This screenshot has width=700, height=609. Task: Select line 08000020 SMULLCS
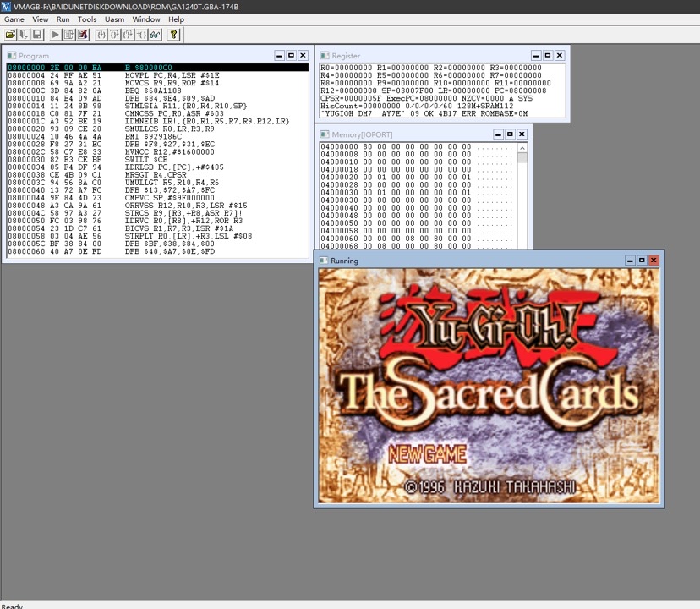click(x=157, y=129)
